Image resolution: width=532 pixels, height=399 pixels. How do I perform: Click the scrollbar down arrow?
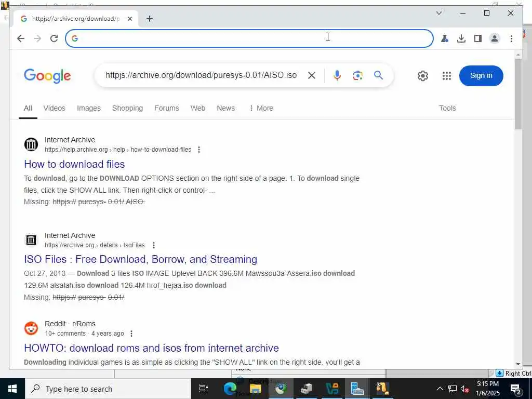(518, 364)
